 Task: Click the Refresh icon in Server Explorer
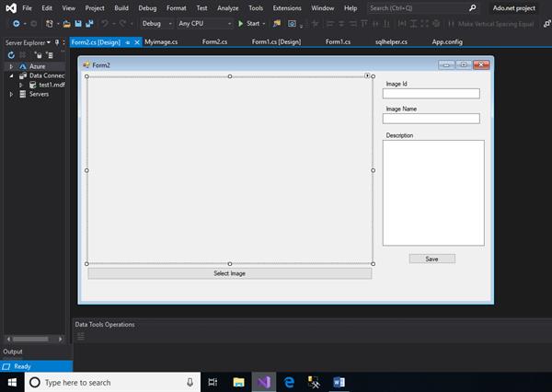[10, 55]
